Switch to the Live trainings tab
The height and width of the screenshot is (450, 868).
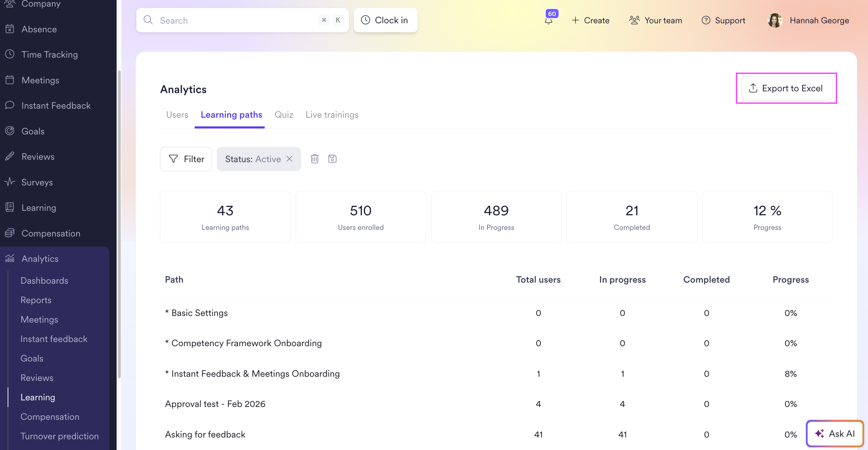(332, 115)
